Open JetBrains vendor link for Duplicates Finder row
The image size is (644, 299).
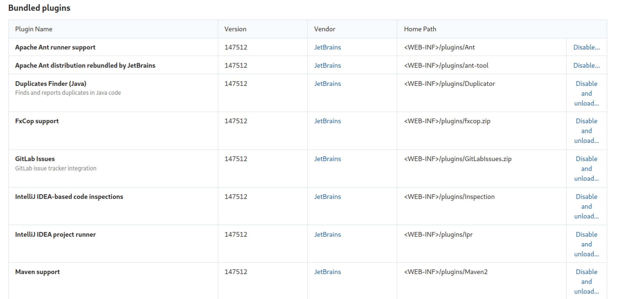(327, 84)
